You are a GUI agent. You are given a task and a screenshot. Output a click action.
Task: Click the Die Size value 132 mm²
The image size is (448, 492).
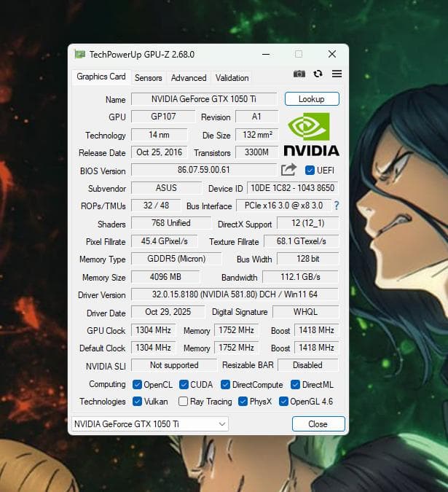[x=257, y=135]
